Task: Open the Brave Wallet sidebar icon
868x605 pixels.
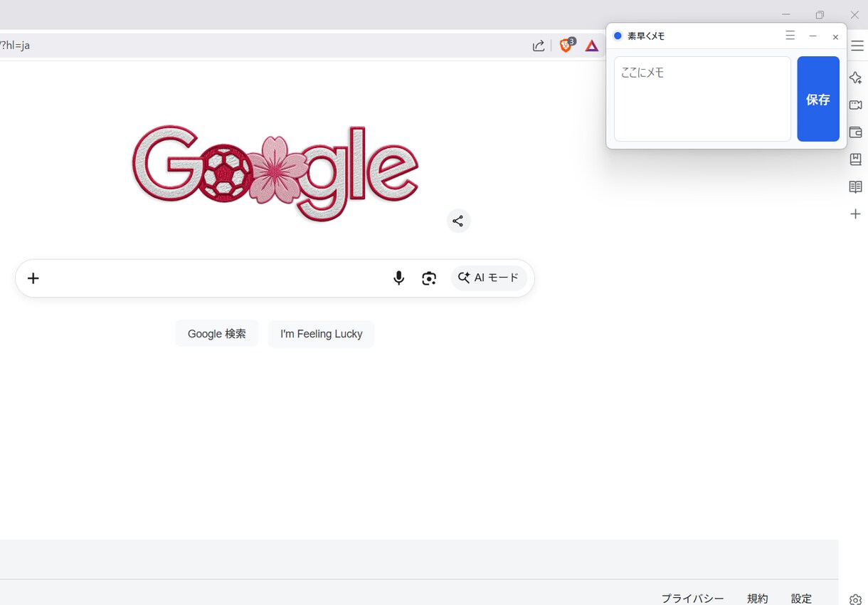Action: [x=856, y=132]
